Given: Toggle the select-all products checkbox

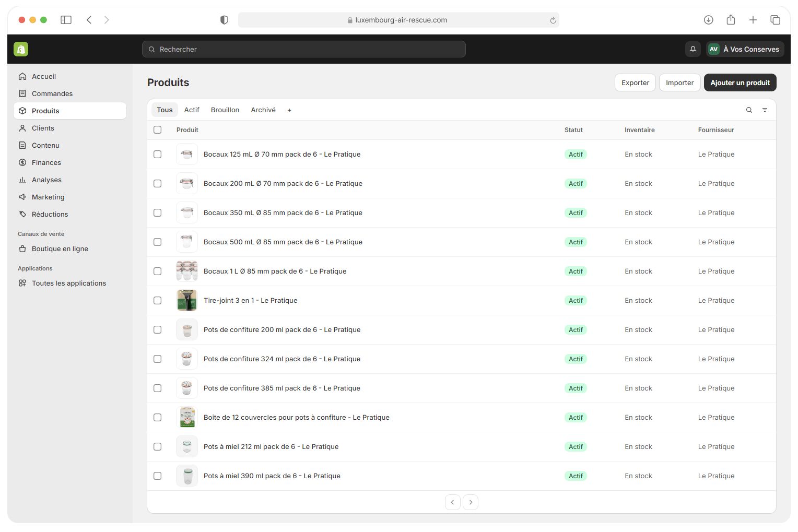Looking at the screenshot, I should click(158, 130).
